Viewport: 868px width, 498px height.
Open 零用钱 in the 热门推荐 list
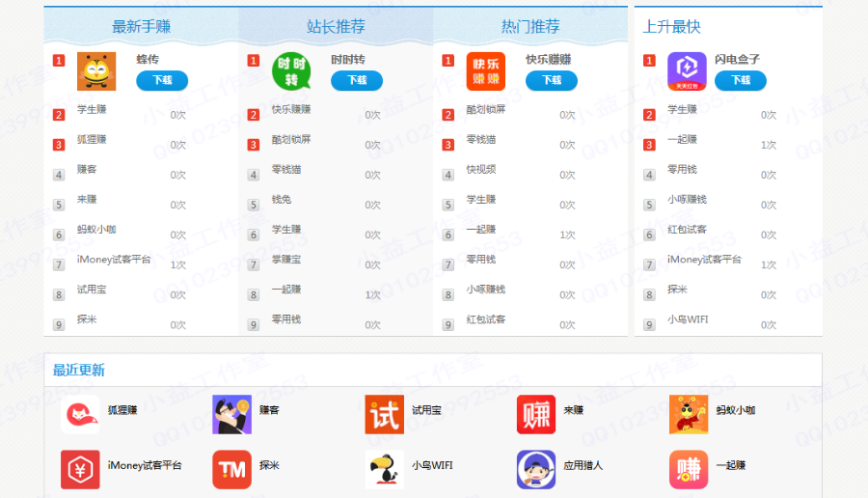point(481,260)
